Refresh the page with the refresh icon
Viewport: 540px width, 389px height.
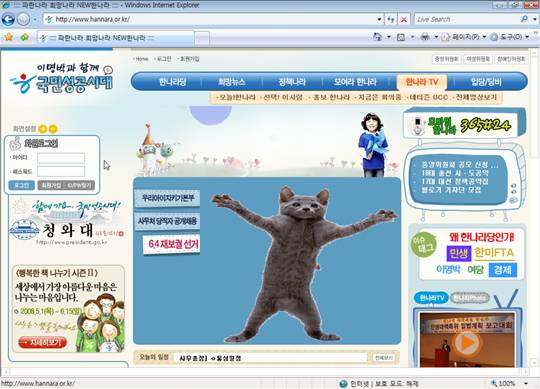coord(391,19)
